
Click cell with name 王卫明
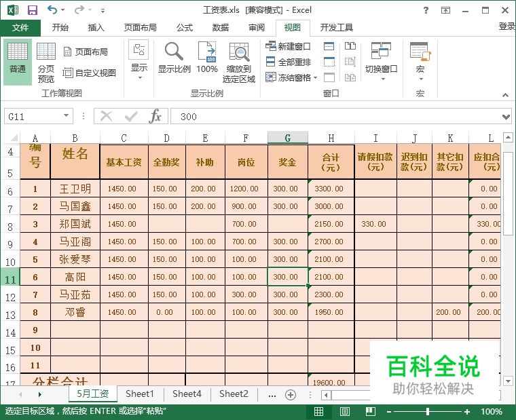coord(75,189)
